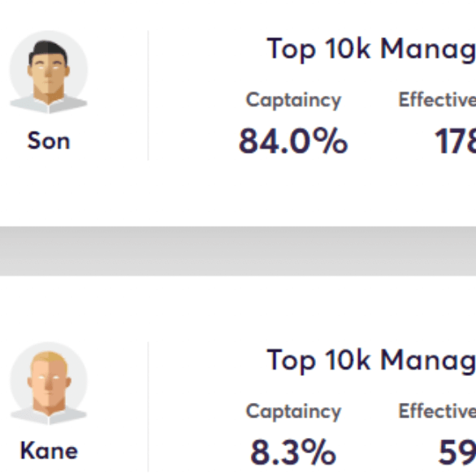The width and height of the screenshot is (476, 476).
Task: Click the dark hair on Son's avatar
Action: pos(48,50)
